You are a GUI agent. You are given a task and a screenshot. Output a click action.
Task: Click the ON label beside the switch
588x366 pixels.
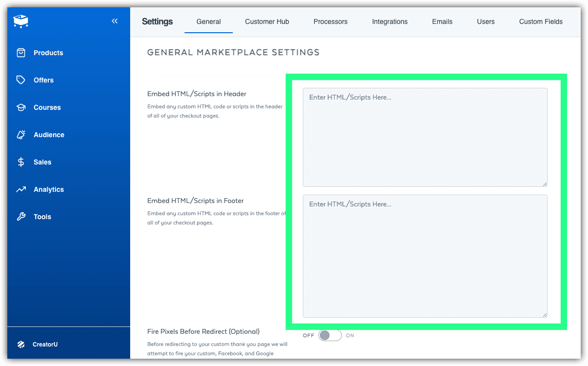350,336
